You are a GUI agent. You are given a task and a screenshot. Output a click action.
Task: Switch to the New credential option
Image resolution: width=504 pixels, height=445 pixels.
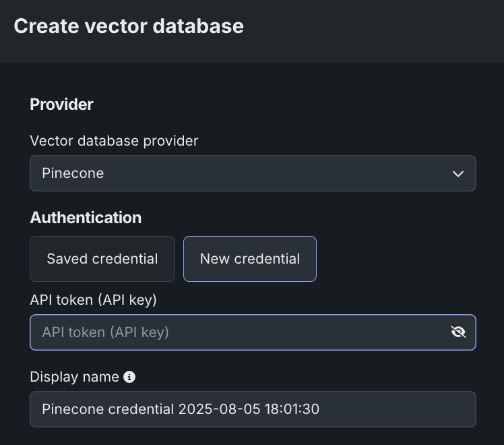click(x=250, y=259)
